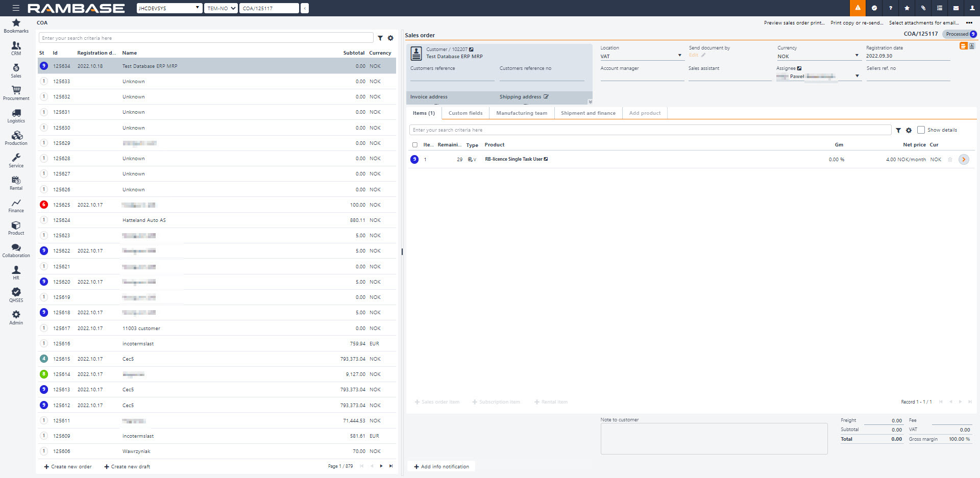This screenshot has width=980, height=478.
Task: Open settings gear for items search
Action: pos(909,131)
